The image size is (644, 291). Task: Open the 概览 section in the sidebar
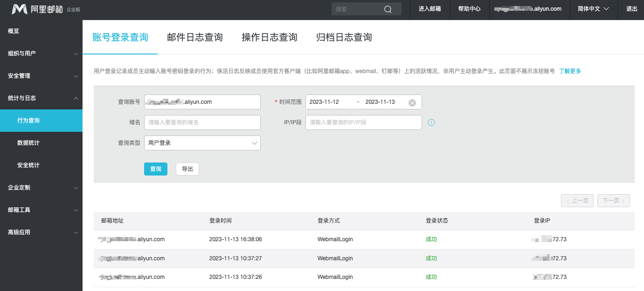coord(14,31)
